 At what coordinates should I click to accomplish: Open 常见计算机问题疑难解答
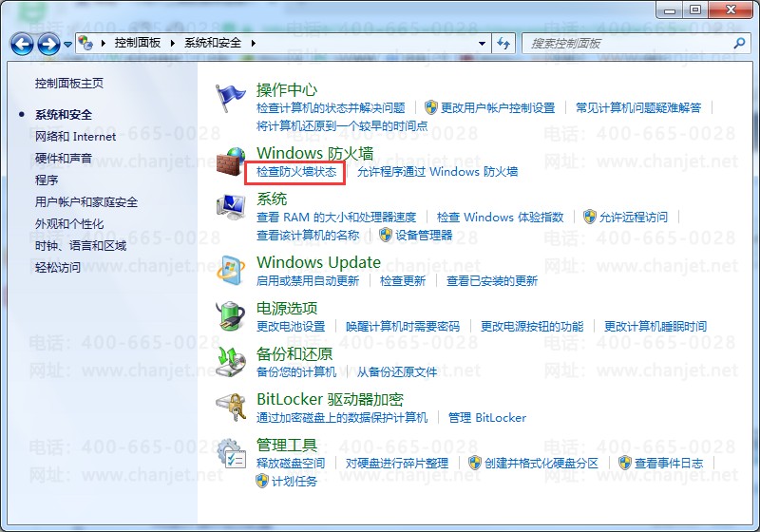point(638,107)
